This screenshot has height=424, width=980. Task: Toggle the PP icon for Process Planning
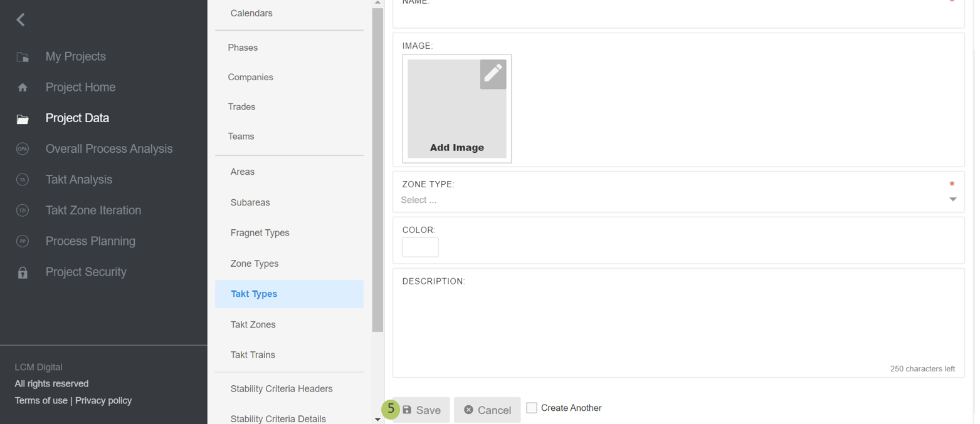[x=23, y=241]
